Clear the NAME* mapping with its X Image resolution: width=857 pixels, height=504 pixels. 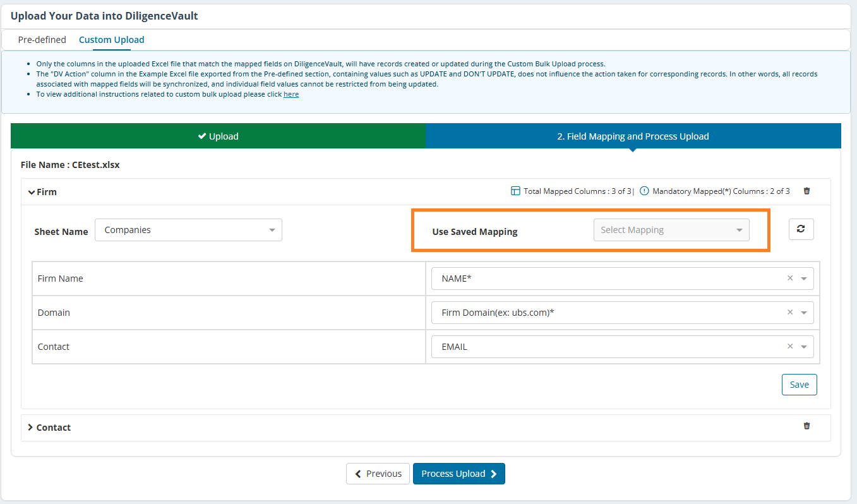[x=790, y=278]
